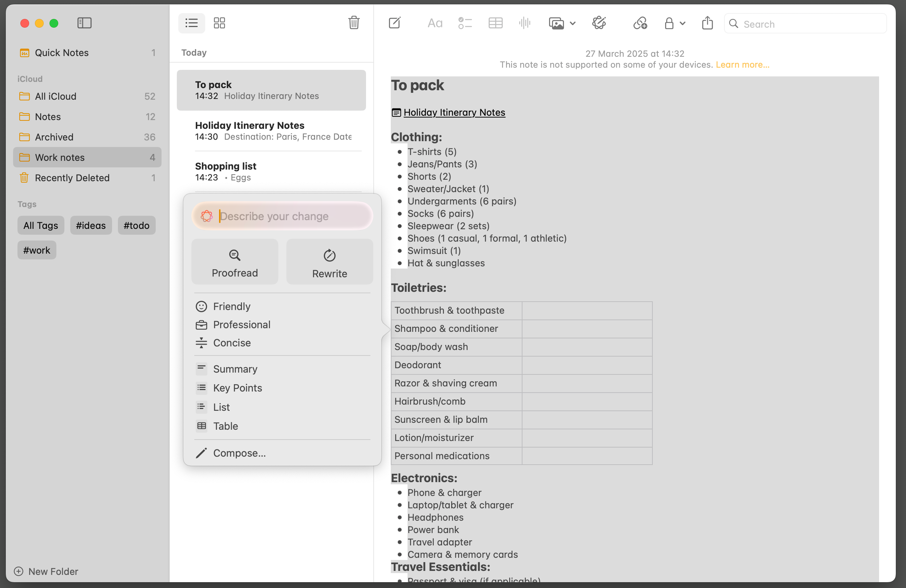
Task: Create a New Folder
Action: [46, 571]
